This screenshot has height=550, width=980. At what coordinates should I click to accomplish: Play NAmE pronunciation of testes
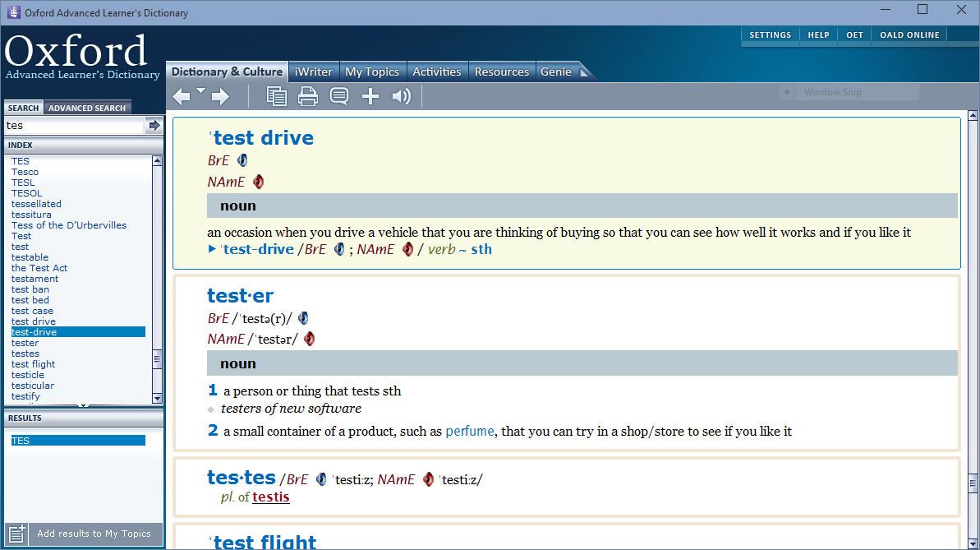pyautogui.click(x=428, y=479)
